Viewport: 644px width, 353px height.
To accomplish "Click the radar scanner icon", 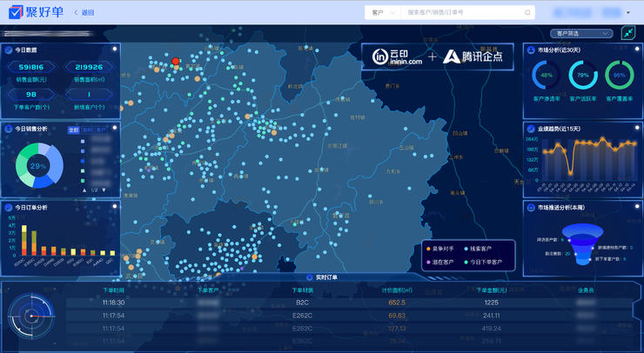I will pos(31,316).
